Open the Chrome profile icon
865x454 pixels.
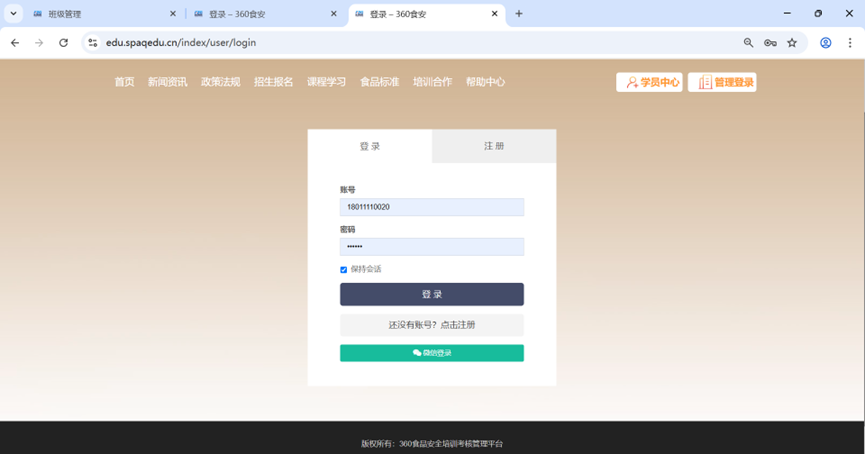[x=826, y=43]
